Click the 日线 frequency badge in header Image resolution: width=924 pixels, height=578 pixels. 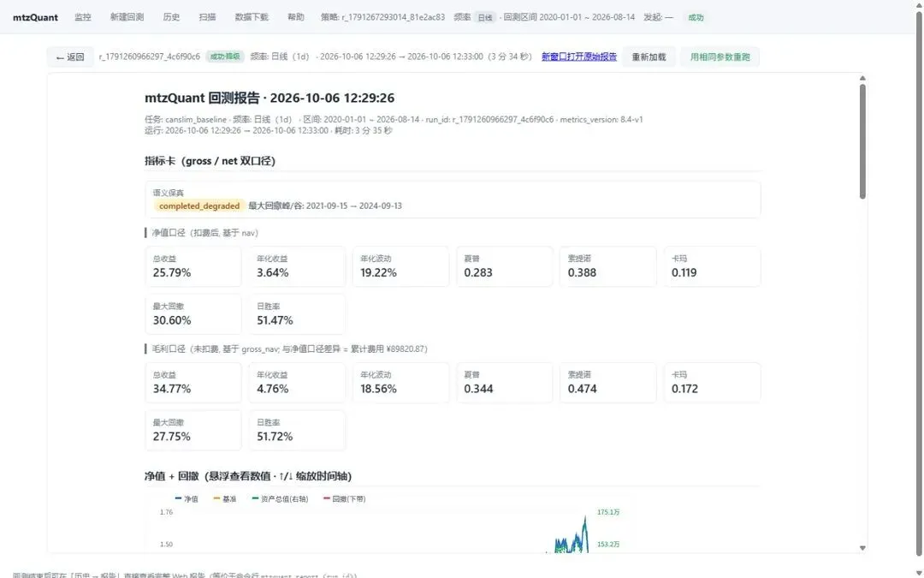point(485,18)
